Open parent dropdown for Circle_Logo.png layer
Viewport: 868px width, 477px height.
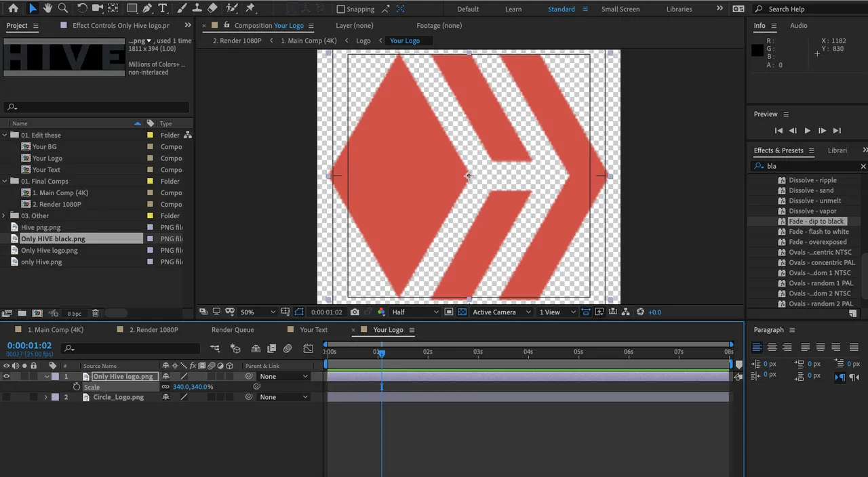click(283, 397)
